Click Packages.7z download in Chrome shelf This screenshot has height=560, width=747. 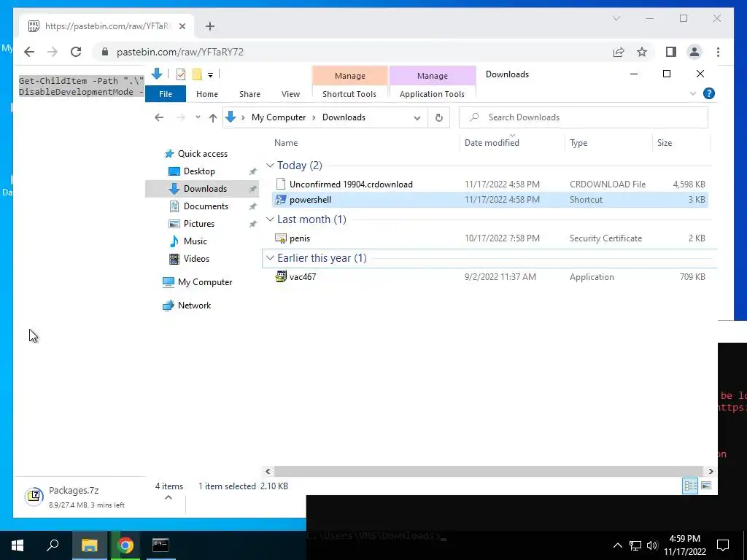tap(74, 497)
